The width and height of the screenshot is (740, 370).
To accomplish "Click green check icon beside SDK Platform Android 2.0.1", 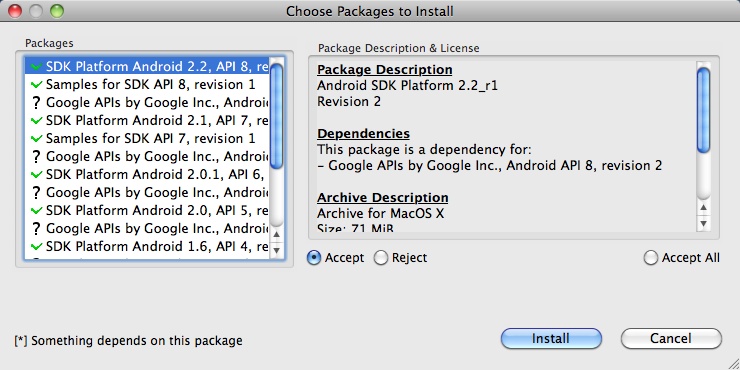I will [x=36, y=175].
